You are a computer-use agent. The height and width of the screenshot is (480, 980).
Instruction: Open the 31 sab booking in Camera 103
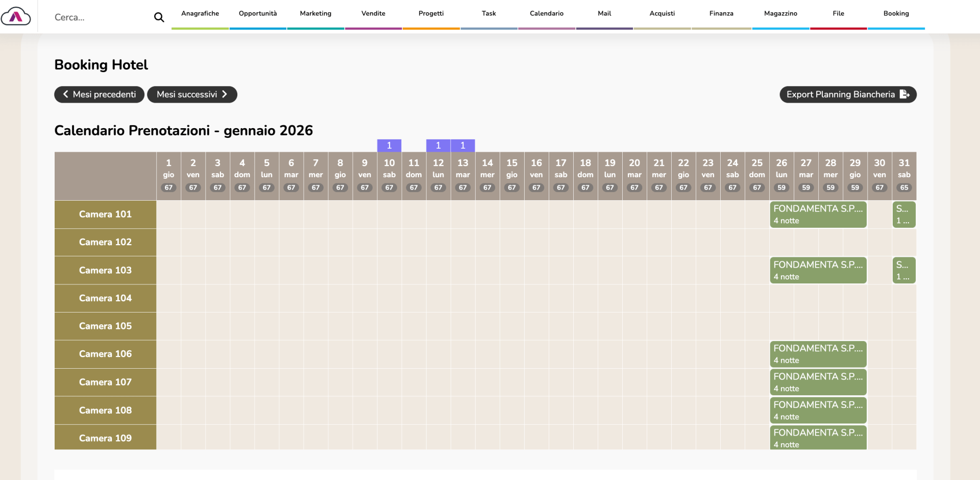pyautogui.click(x=903, y=270)
